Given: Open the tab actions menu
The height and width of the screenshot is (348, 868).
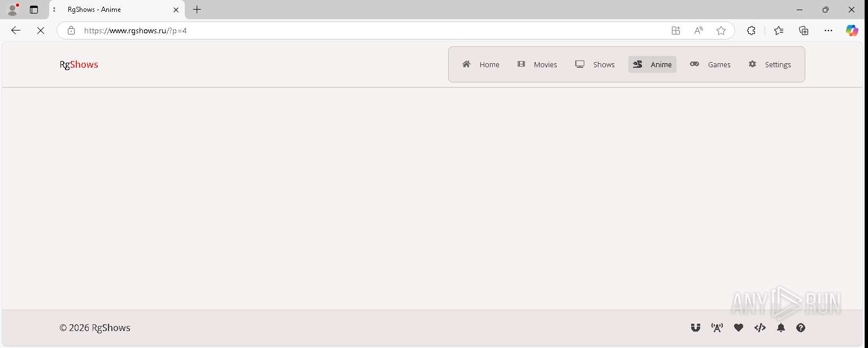Looking at the screenshot, I should [x=34, y=10].
